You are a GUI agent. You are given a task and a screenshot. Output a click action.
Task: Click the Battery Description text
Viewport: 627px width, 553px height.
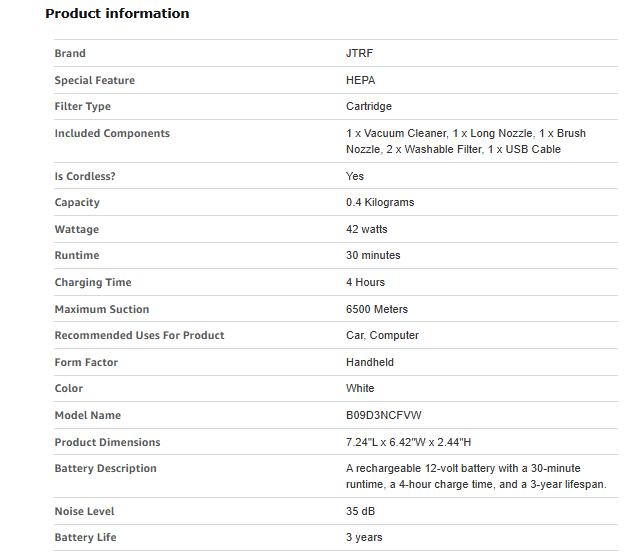click(476, 476)
